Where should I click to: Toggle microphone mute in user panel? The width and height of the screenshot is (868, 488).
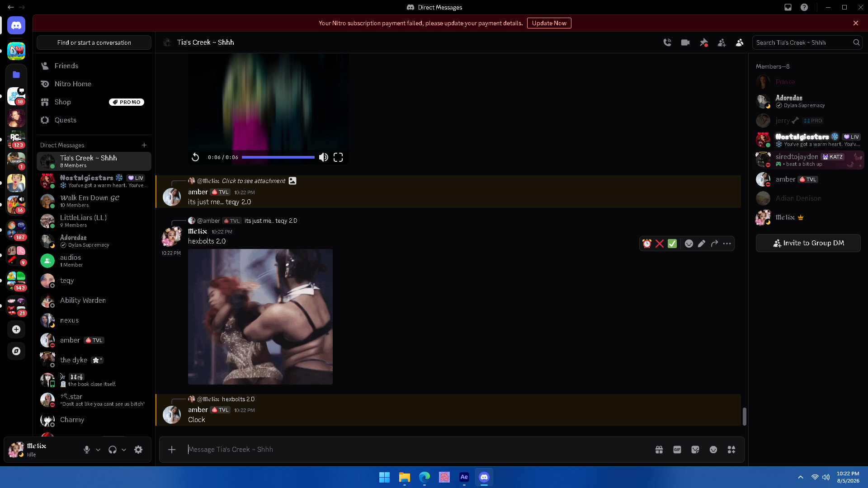87,450
